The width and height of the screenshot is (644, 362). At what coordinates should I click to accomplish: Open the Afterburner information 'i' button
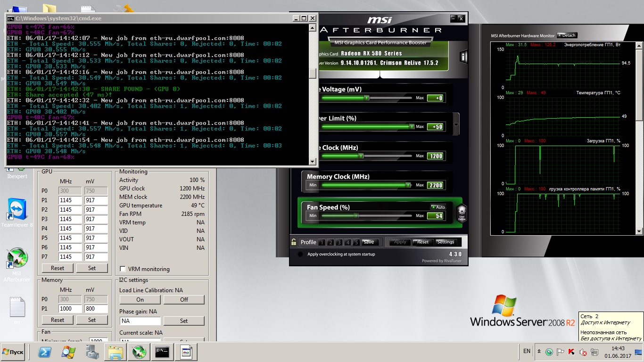coord(463,57)
